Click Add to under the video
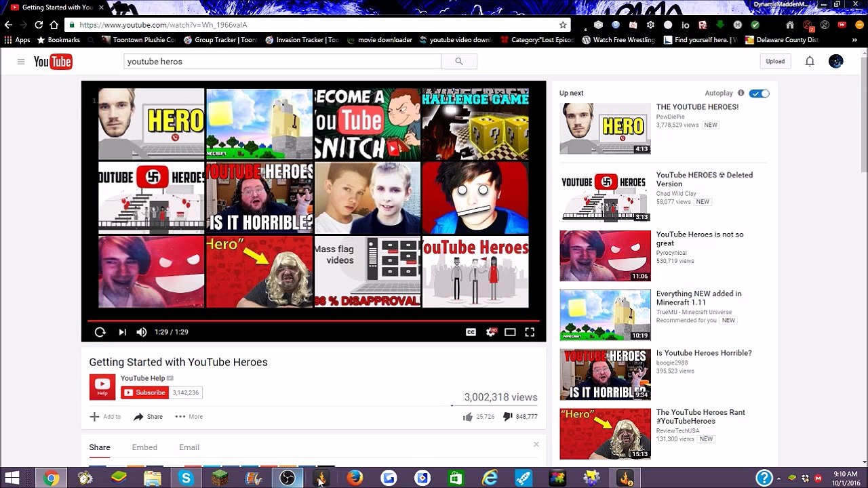Screen dimensions: 868x488 pos(105,417)
